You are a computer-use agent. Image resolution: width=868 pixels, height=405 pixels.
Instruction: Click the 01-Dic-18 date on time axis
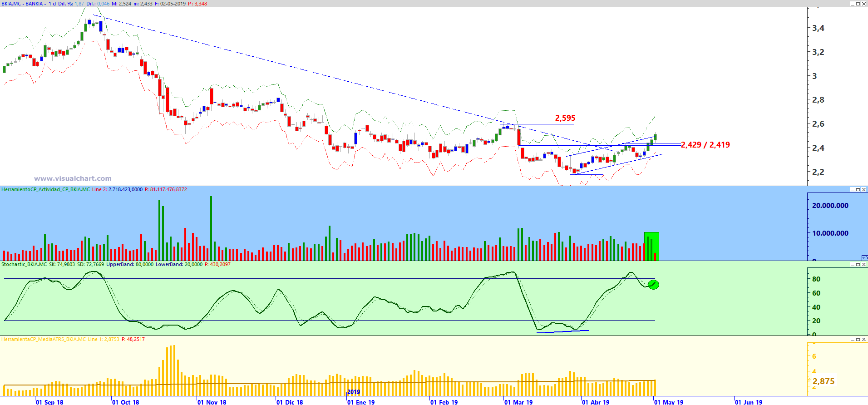click(290, 402)
